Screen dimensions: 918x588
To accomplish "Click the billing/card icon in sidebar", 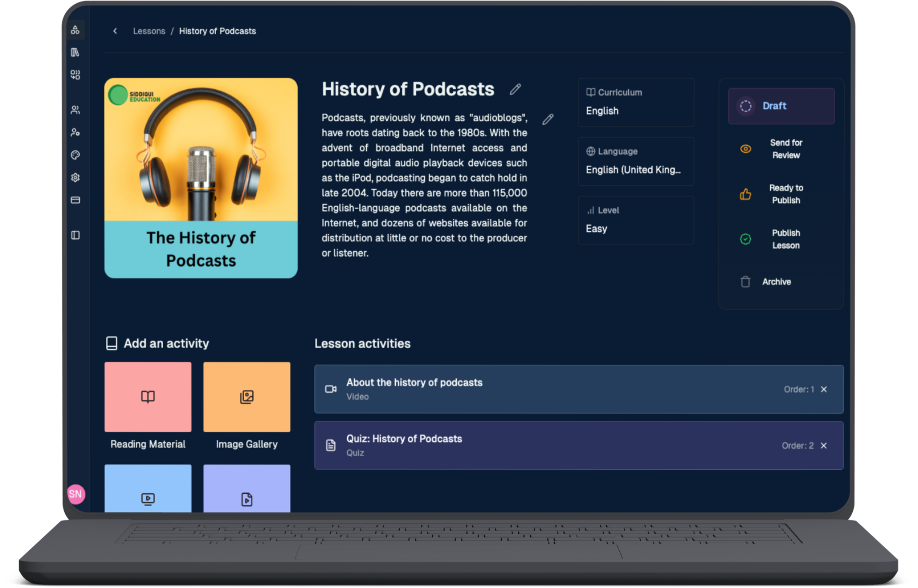I will pyautogui.click(x=76, y=200).
